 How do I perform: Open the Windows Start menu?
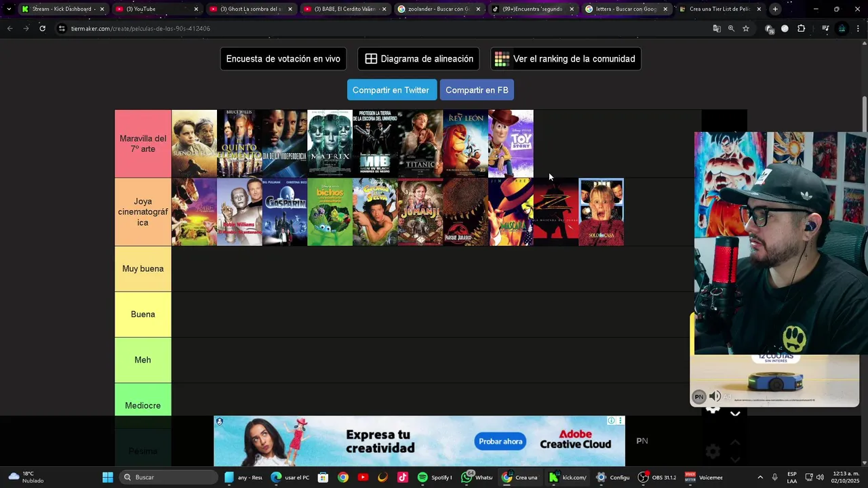tap(108, 477)
